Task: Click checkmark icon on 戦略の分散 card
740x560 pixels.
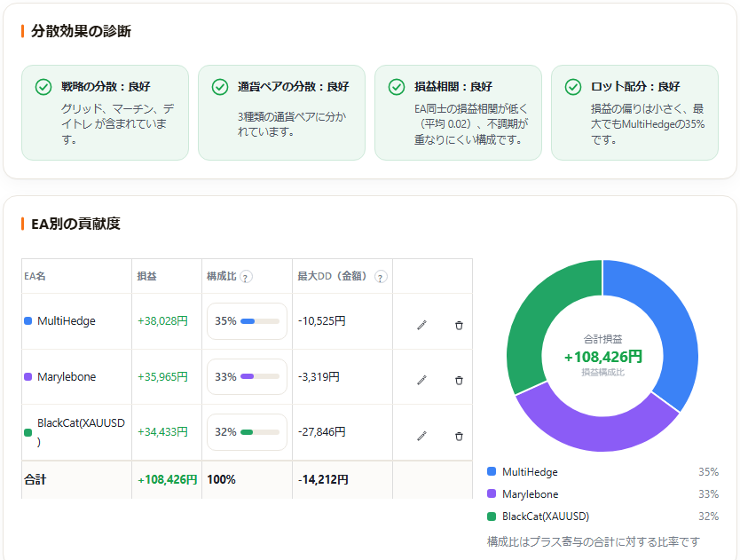Action: coord(43,87)
